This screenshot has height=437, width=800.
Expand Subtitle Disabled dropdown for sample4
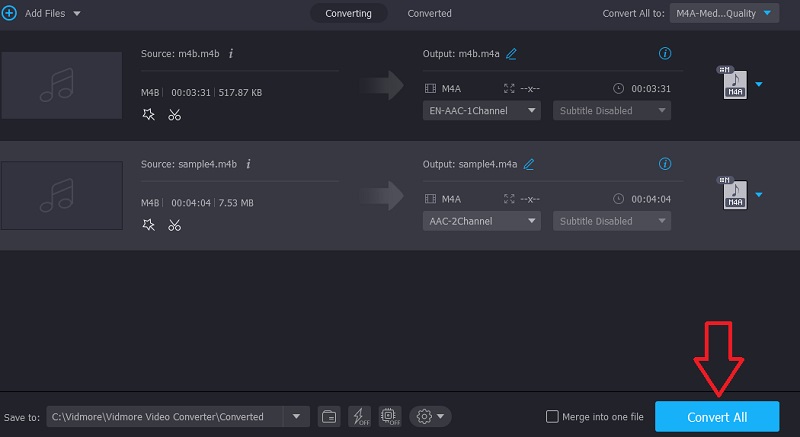coord(611,221)
